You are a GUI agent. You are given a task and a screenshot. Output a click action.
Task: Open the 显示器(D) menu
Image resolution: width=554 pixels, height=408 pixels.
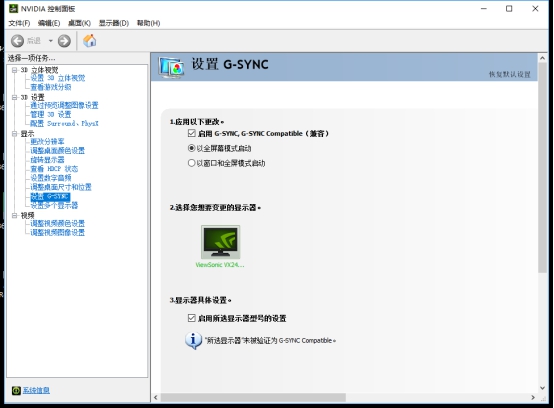[x=114, y=23]
